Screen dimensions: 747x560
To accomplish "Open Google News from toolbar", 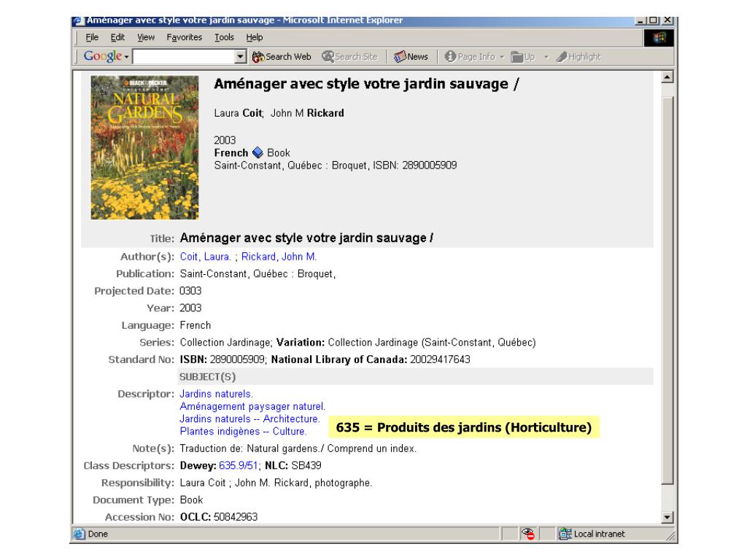I will click(x=411, y=57).
